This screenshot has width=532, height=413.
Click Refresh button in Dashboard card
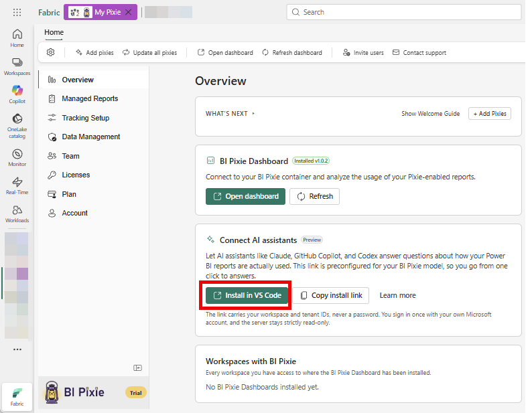(314, 196)
